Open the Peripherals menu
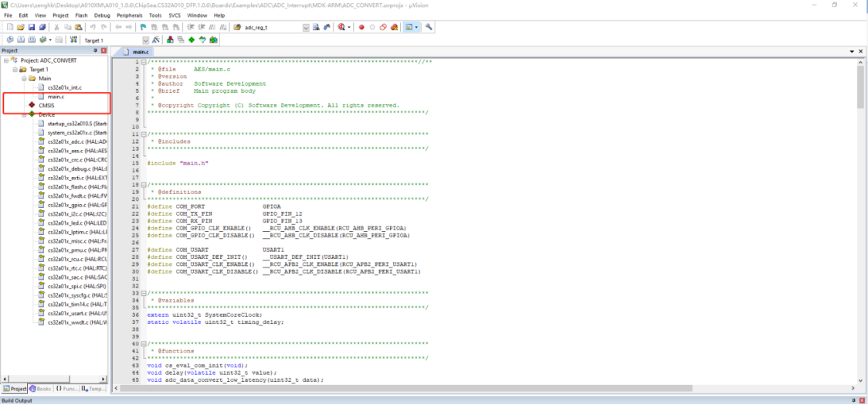The width and height of the screenshot is (868, 405). click(129, 15)
